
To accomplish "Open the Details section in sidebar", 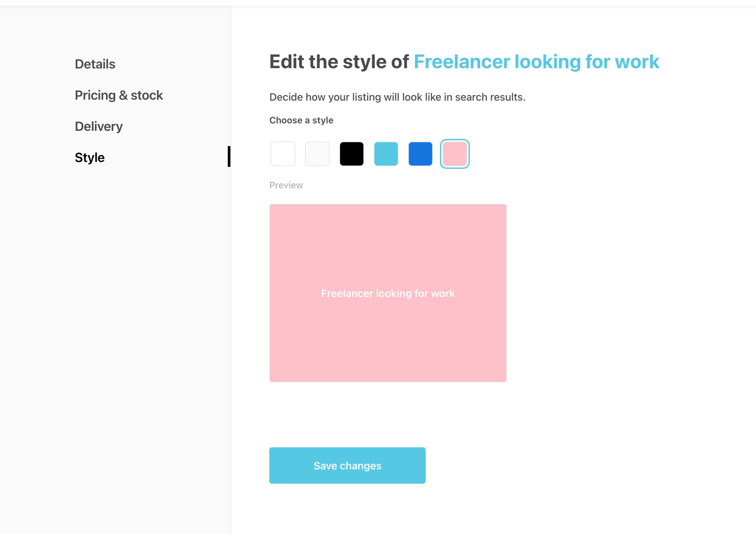I will point(95,64).
